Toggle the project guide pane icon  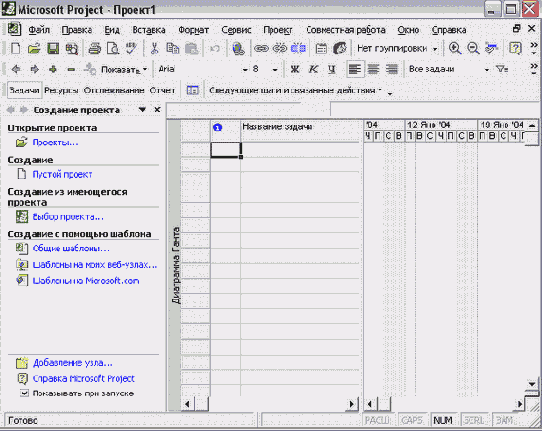(193, 90)
